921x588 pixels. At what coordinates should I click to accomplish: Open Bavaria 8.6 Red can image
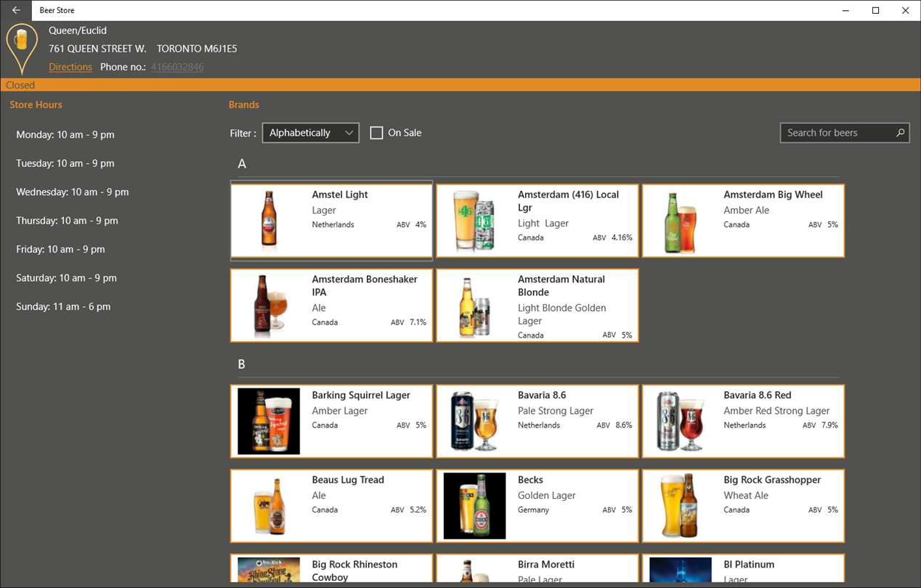681,422
